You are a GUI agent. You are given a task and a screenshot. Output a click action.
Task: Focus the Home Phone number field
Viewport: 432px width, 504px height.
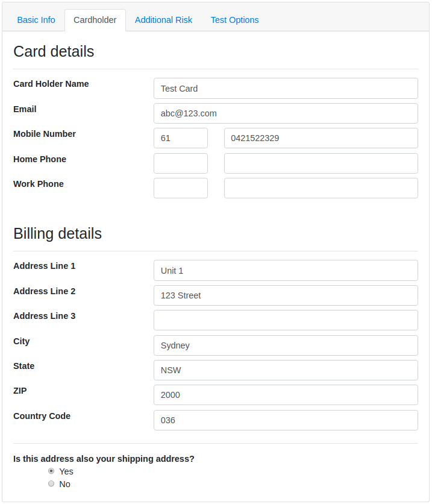pos(321,163)
